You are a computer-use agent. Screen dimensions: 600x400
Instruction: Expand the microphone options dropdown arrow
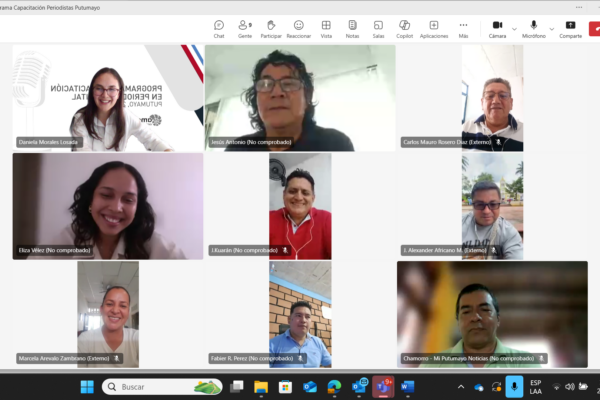click(551, 28)
